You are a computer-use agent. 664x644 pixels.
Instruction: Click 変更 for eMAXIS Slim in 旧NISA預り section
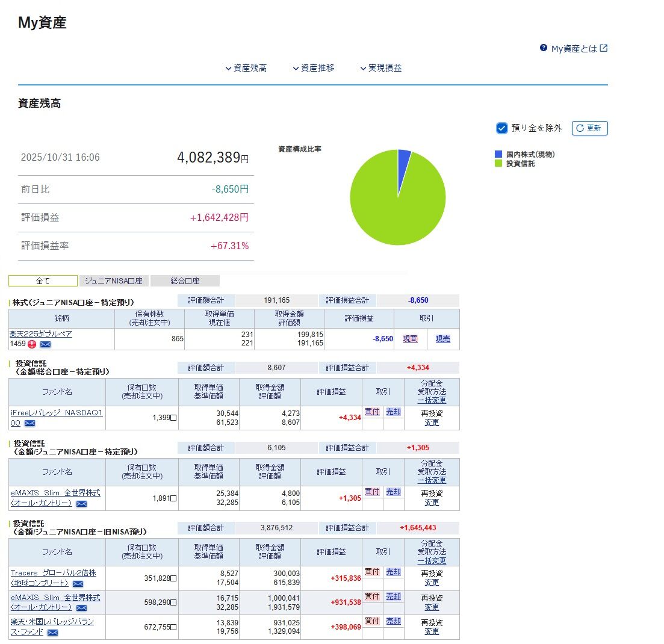(x=432, y=607)
